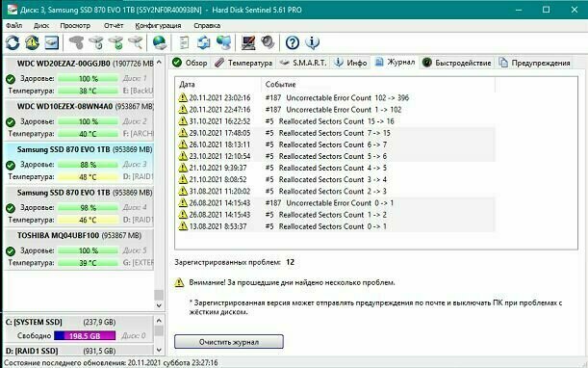Open the Конфигурация menu
588x368 pixels.
pos(158,26)
